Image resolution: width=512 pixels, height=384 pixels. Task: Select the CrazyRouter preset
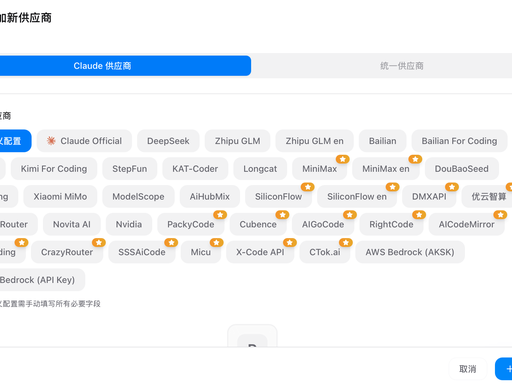coord(67,252)
